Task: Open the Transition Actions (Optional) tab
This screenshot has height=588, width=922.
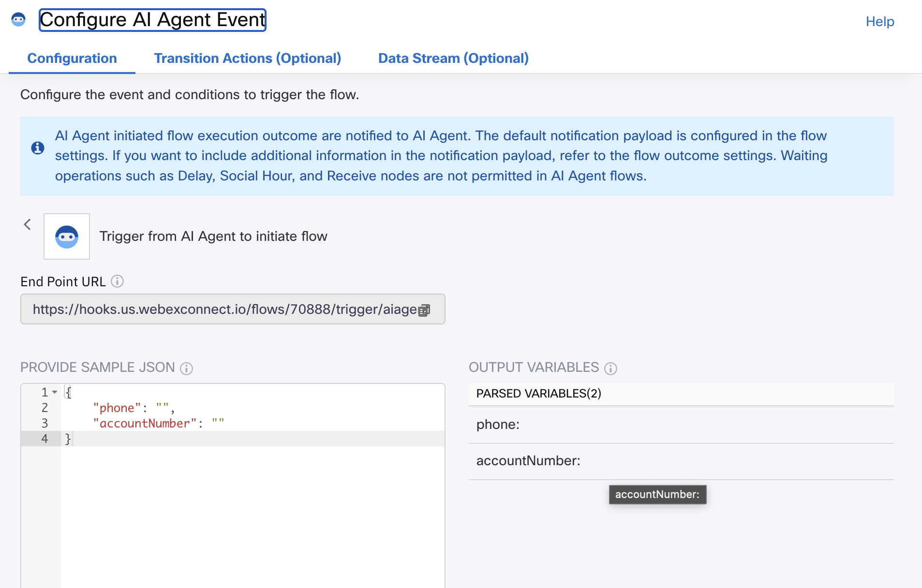Action: [x=248, y=59]
